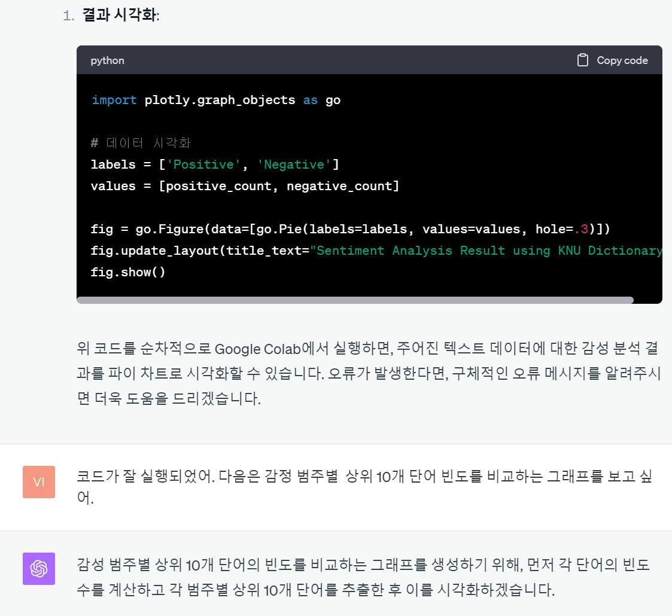The height and width of the screenshot is (616, 672).
Task: Click the code block horizontal scrollbar
Action: point(355,300)
